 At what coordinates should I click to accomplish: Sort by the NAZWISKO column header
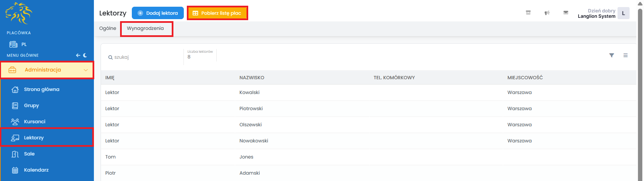coord(252,78)
